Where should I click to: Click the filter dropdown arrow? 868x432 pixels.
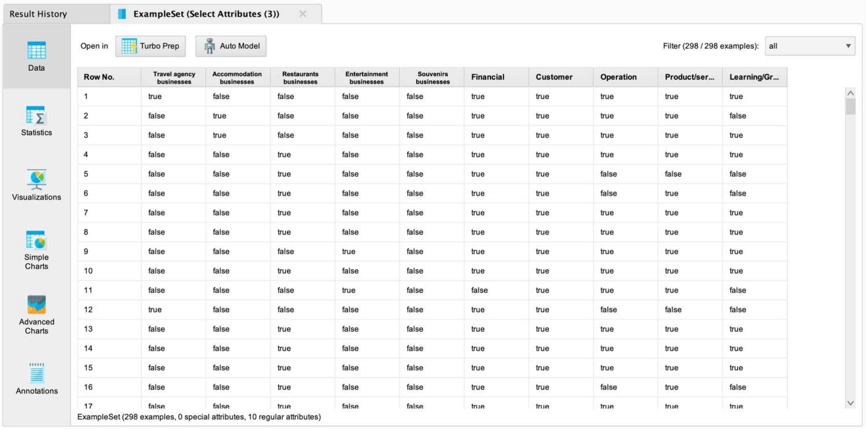click(x=848, y=46)
